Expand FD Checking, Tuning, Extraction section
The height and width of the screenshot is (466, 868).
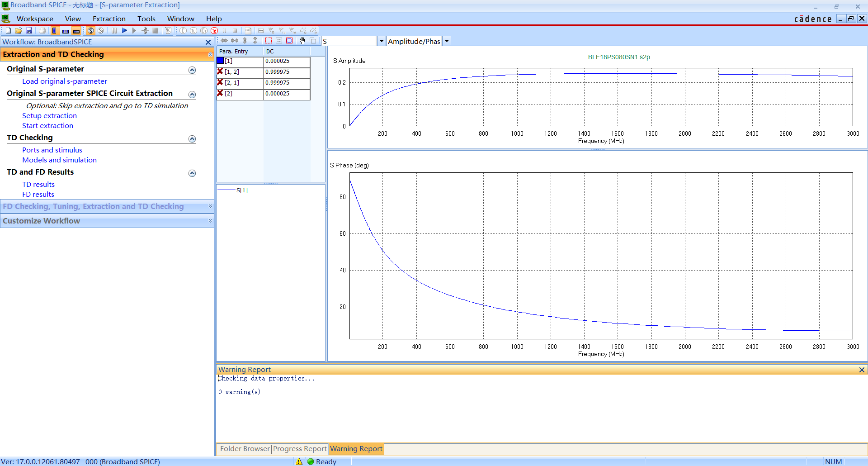[x=210, y=206]
